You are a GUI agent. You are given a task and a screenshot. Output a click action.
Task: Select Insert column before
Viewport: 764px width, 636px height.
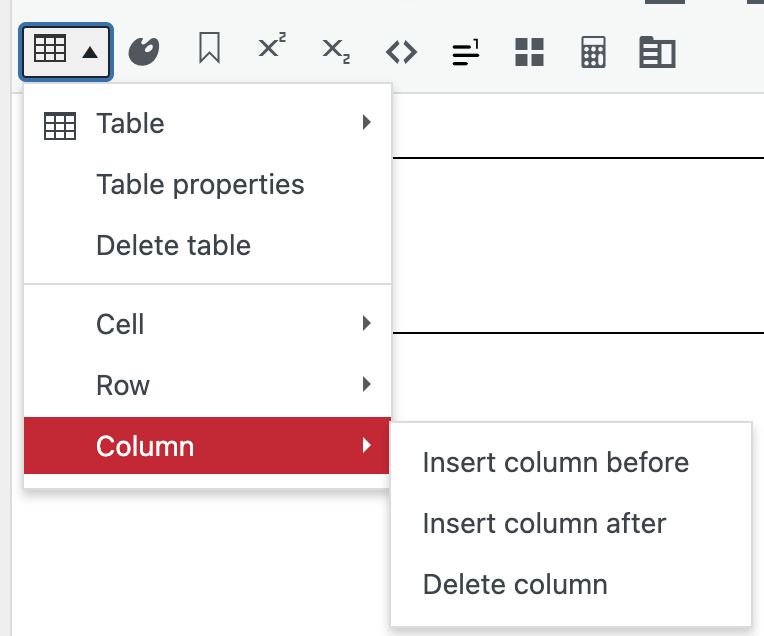[555, 463]
